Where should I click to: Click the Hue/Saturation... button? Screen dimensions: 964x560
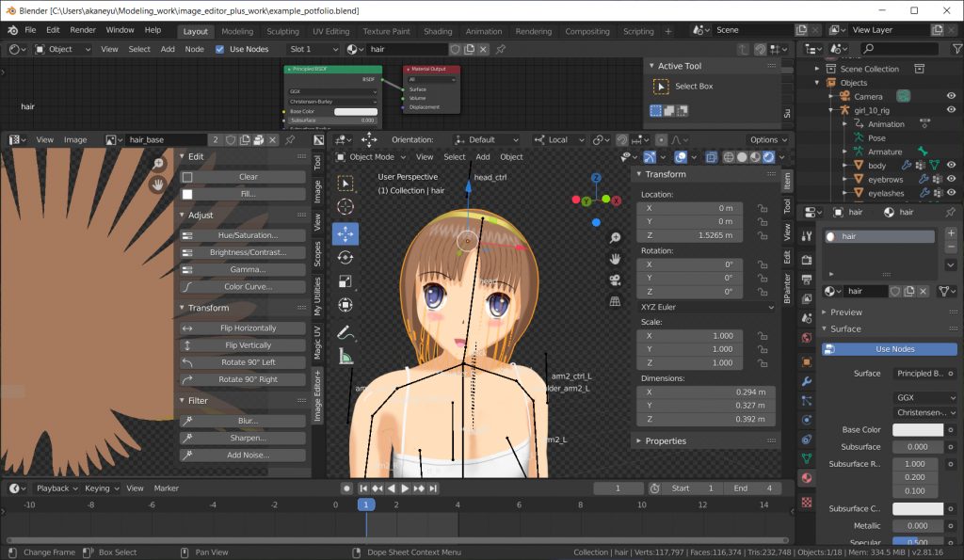(243, 235)
